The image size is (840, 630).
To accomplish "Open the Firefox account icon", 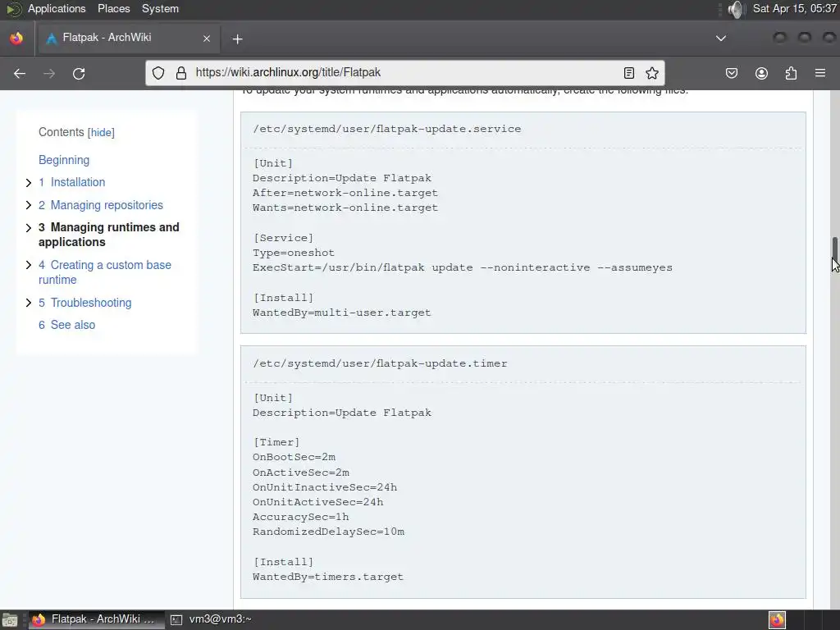I will pos(761,73).
